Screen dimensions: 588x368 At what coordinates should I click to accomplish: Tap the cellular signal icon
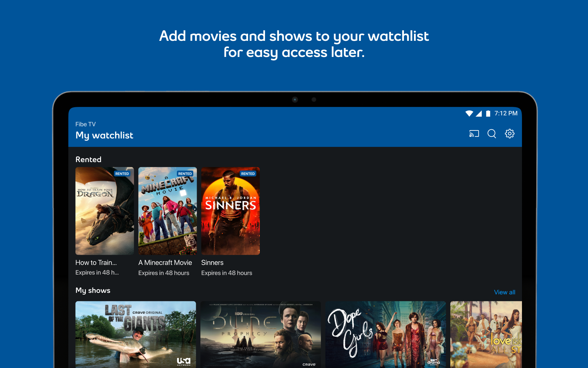pyautogui.click(x=479, y=114)
